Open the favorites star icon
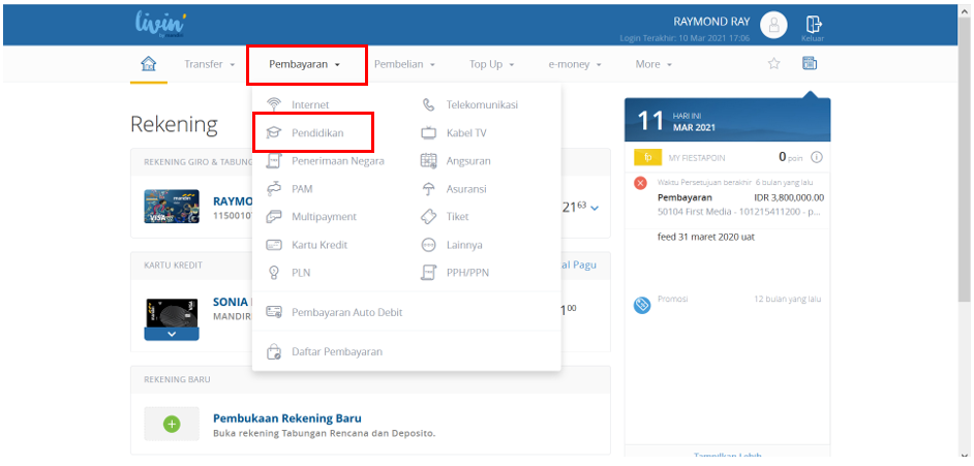The width and height of the screenshot is (974, 466). (x=774, y=63)
